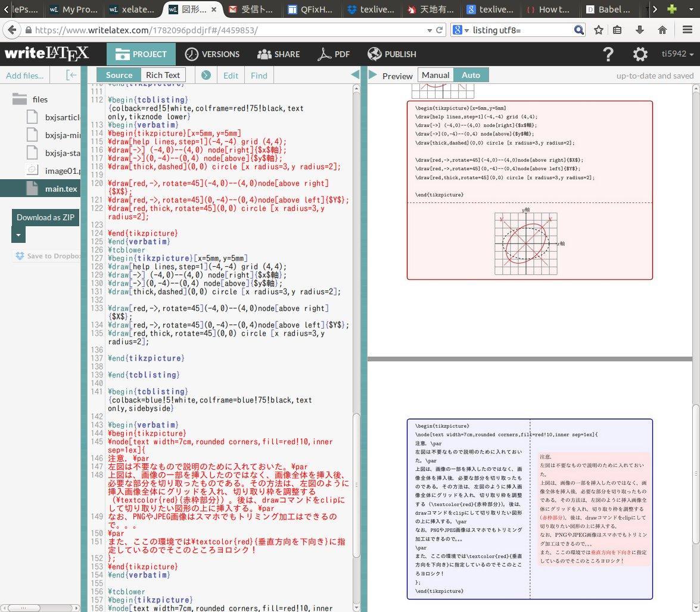The height and width of the screenshot is (612, 700).
Task: Open the browser hamburger menu
Action: click(687, 30)
